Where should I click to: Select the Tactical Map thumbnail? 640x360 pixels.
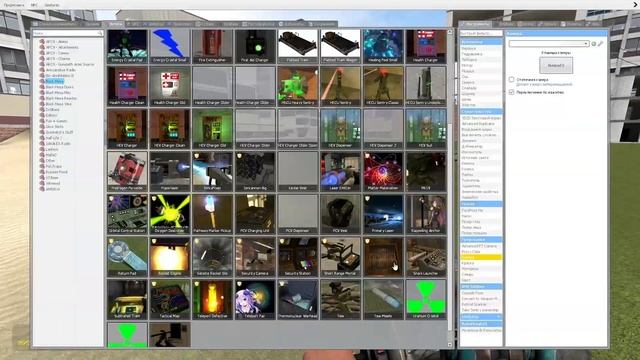point(170,299)
